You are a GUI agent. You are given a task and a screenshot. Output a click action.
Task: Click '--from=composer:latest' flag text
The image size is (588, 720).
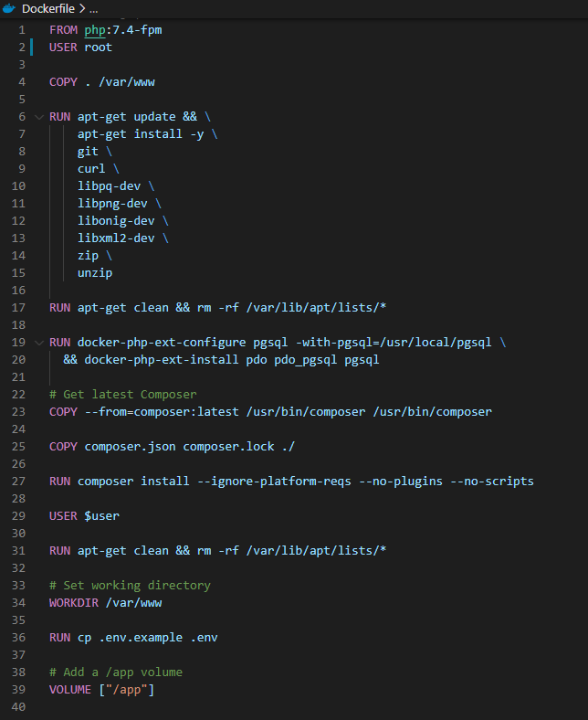(162, 412)
